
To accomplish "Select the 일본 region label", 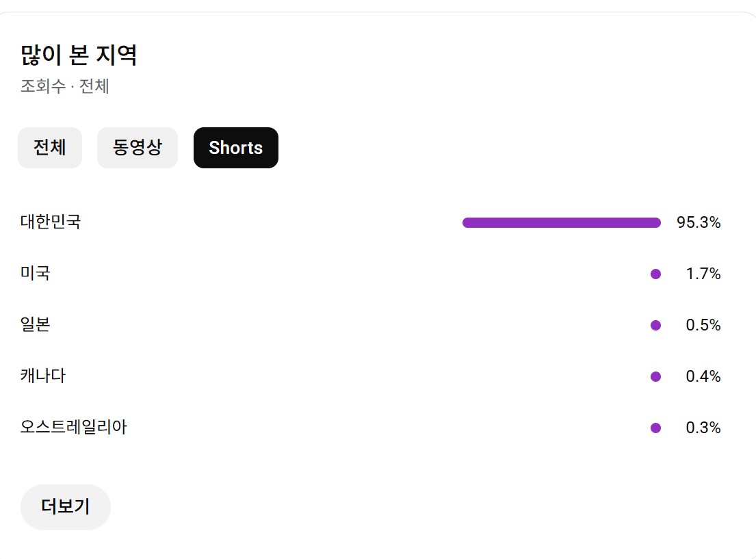I will (36, 325).
